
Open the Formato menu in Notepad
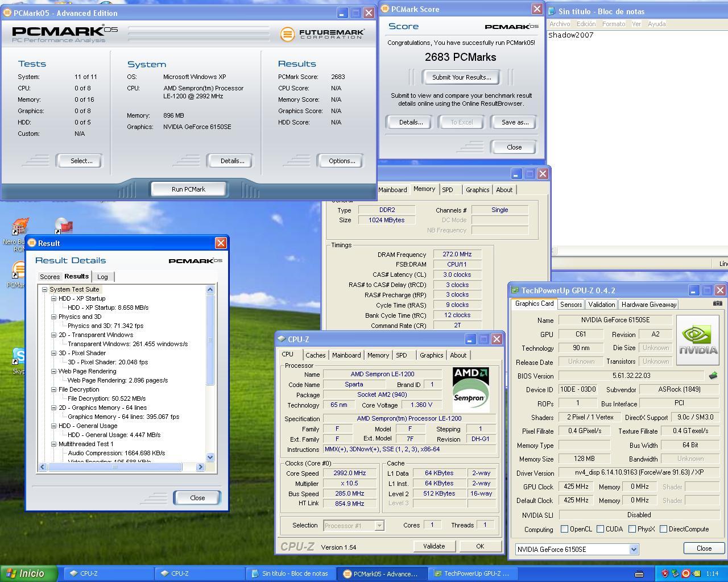click(614, 24)
